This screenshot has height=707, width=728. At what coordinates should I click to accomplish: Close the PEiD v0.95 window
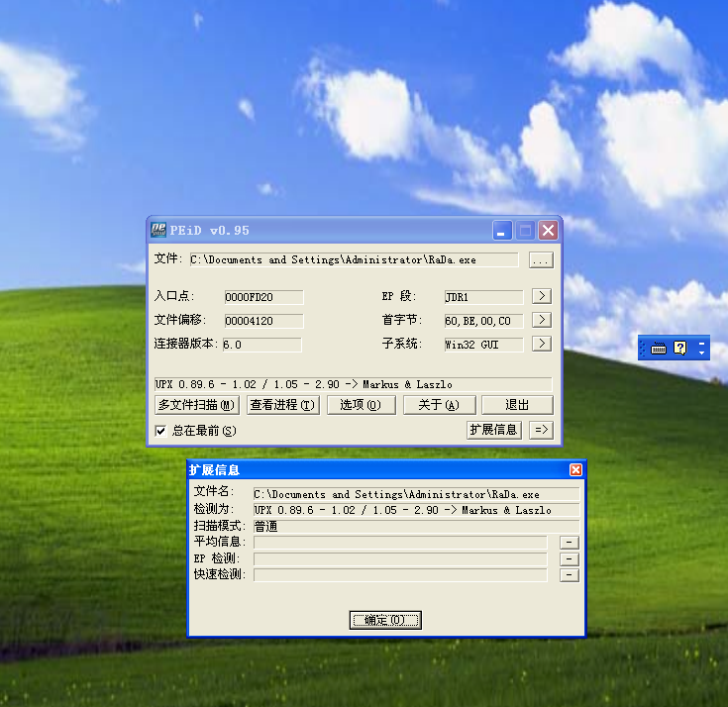(549, 231)
